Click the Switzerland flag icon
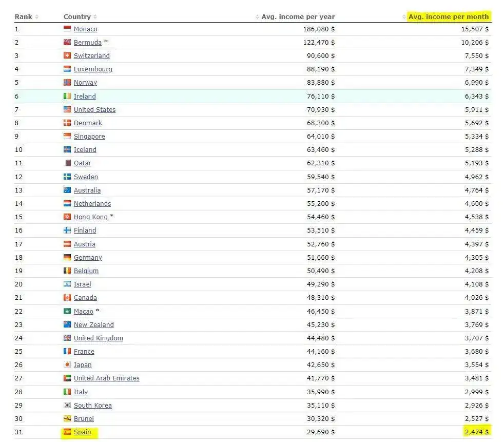This screenshot has width=504, height=442. (67, 56)
